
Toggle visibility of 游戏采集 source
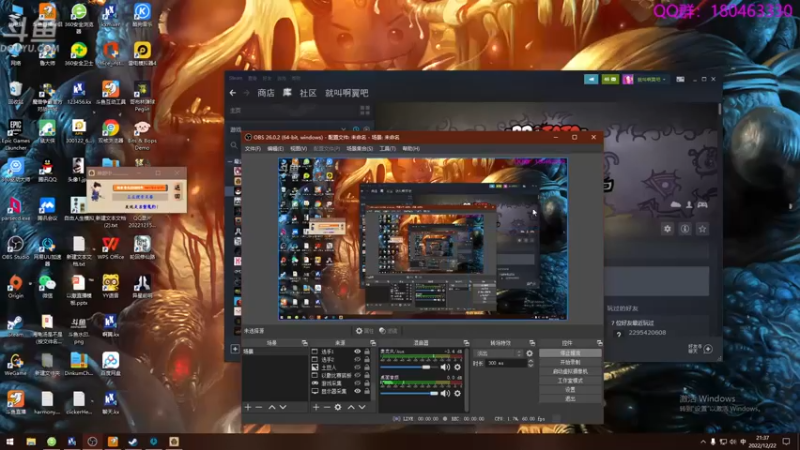(x=357, y=383)
